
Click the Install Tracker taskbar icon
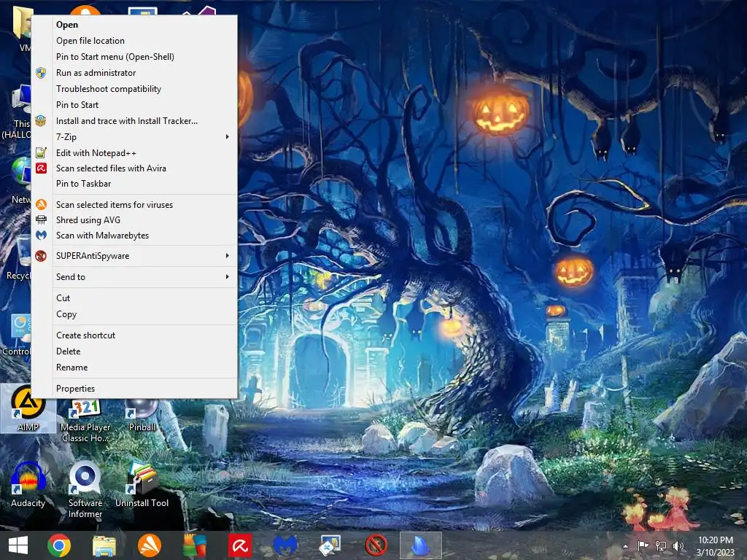point(330,545)
